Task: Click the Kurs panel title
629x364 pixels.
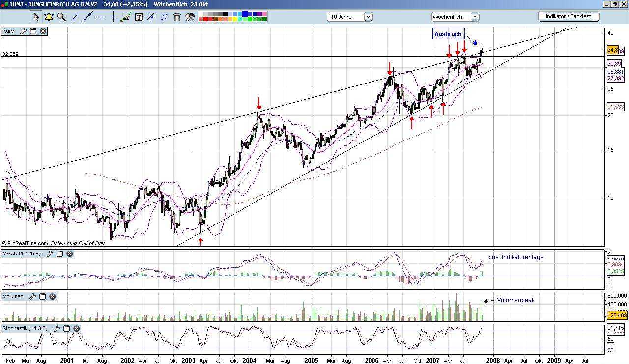Action: coord(8,31)
